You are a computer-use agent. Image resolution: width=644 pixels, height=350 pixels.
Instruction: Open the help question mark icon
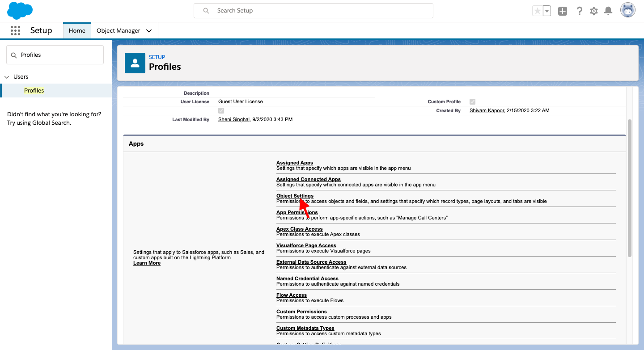tap(580, 11)
